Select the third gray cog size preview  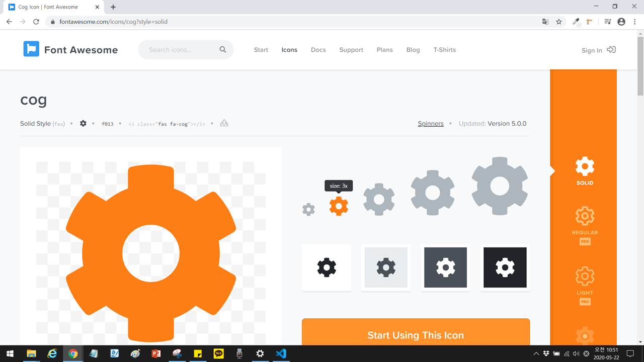tap(379, 200)
